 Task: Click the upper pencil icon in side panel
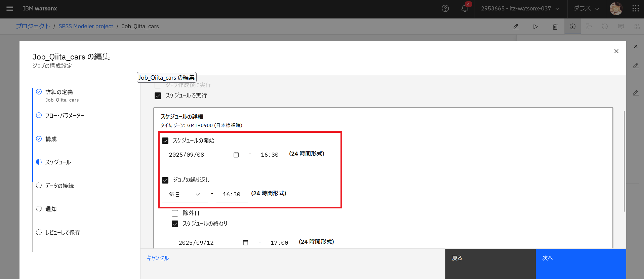(636, 66)
